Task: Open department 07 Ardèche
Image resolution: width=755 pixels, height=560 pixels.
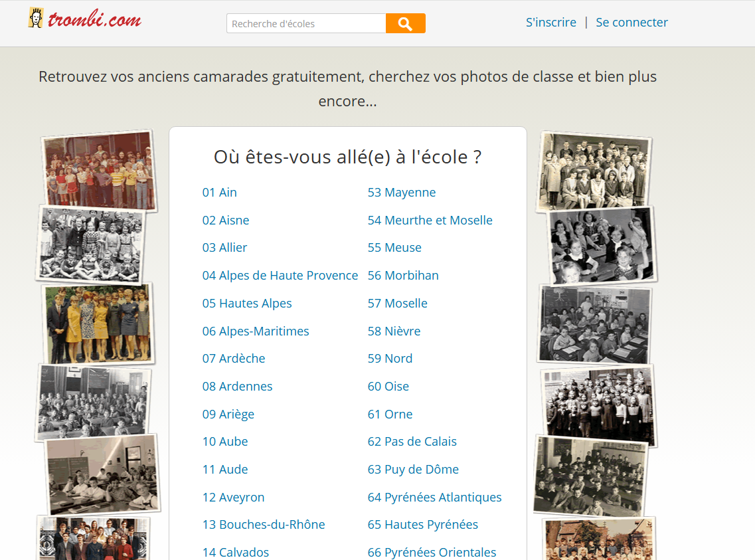Action: click(234, 358)
